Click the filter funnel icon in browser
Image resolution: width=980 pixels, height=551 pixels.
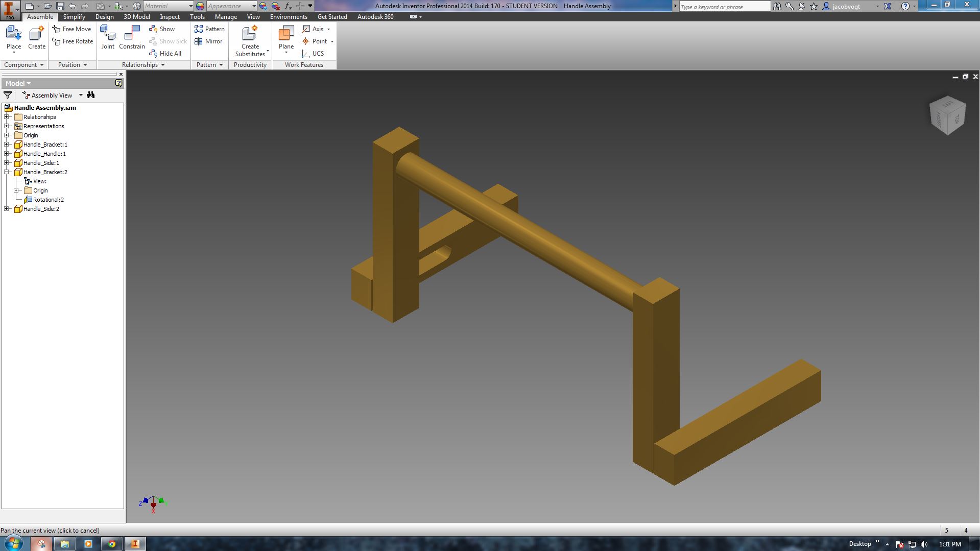point(8,95)
